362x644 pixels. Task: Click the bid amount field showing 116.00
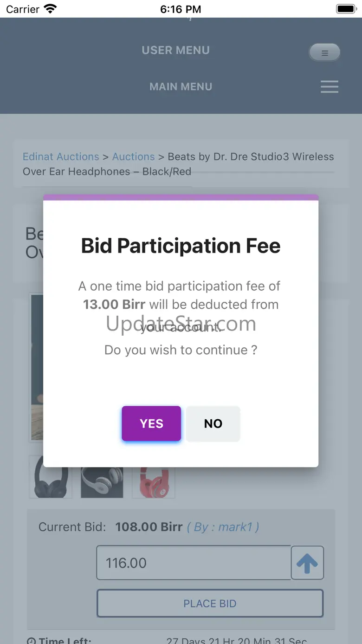coord(193,563)
